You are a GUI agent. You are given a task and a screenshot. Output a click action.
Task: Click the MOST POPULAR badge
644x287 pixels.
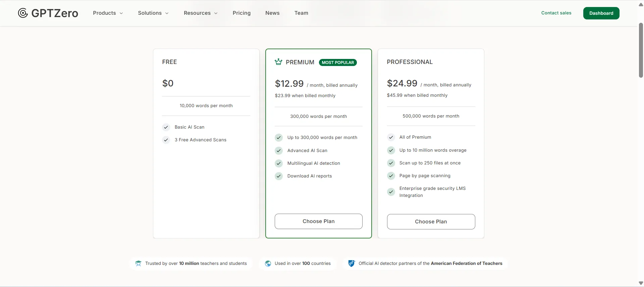point(338,63)
